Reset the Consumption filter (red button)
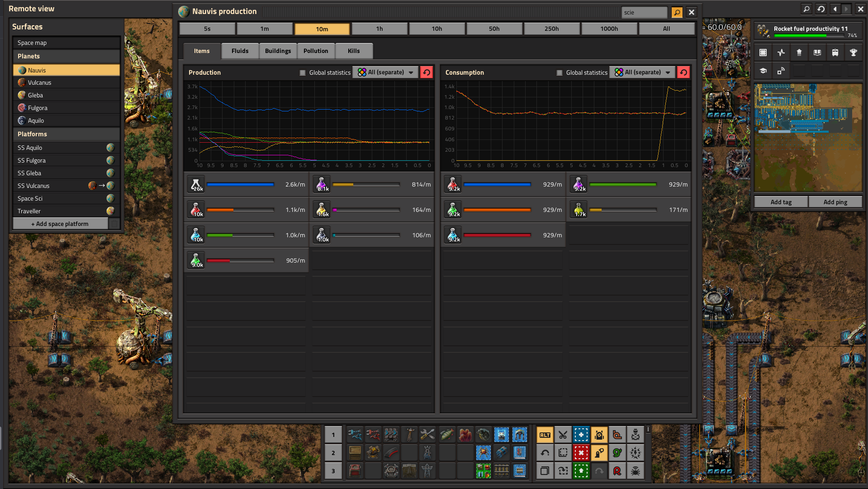The height and width of the screenshot is (489, 868). 683,72
